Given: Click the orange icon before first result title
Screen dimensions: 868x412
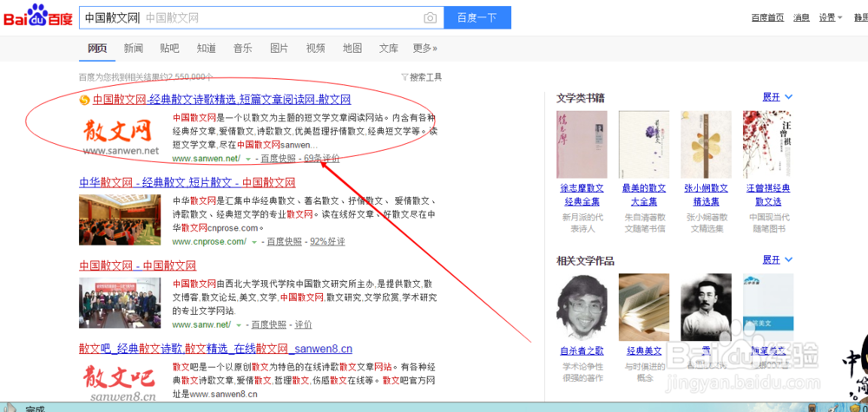Looking at the screenshot, I should (84, 100).
